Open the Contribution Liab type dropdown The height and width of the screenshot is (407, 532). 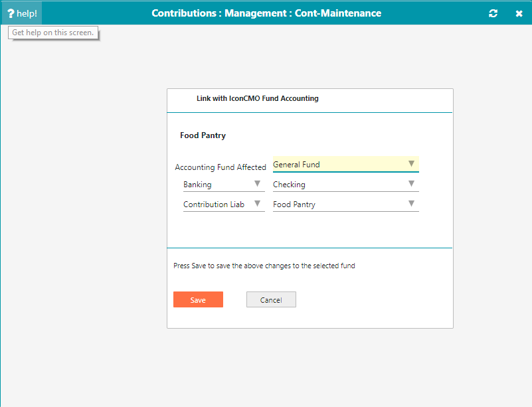click(224, 204)
